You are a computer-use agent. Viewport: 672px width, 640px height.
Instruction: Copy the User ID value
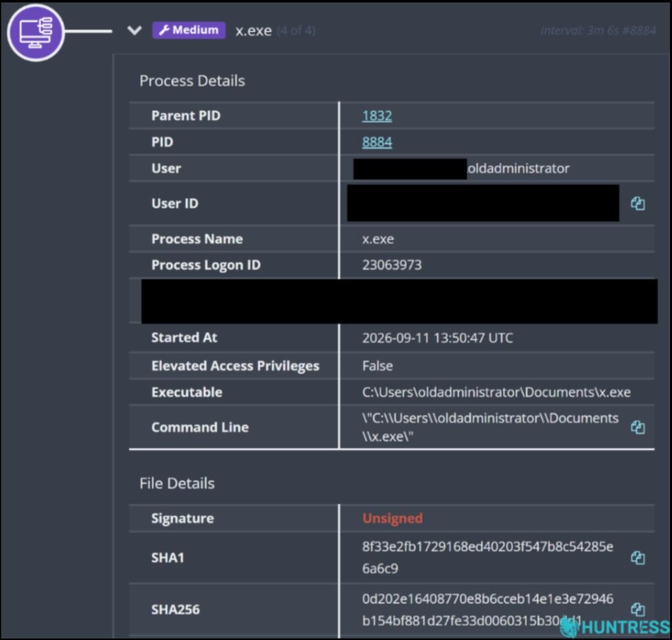[x=638, y=204]
